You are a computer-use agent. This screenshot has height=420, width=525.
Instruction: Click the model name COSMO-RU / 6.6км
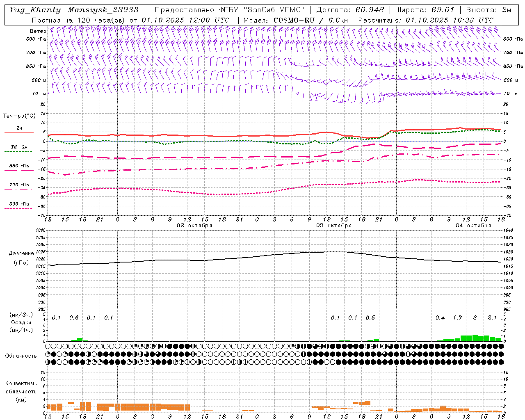pos(311,20)
